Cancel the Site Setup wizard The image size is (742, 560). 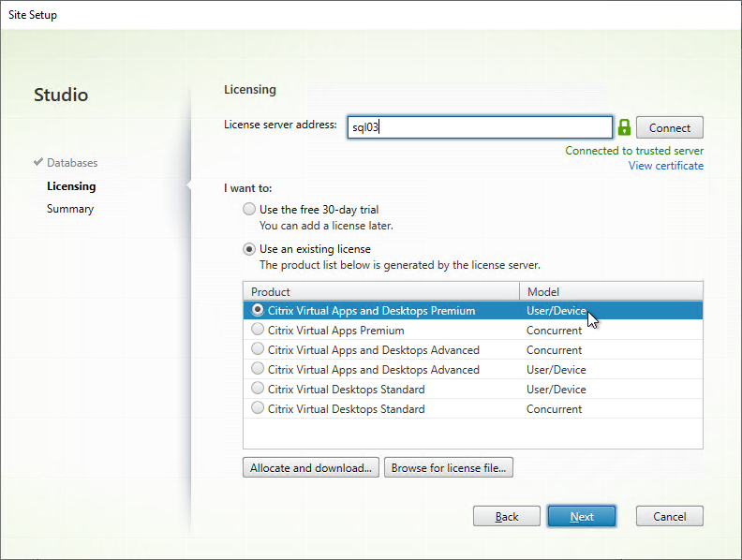coord(670,517)
